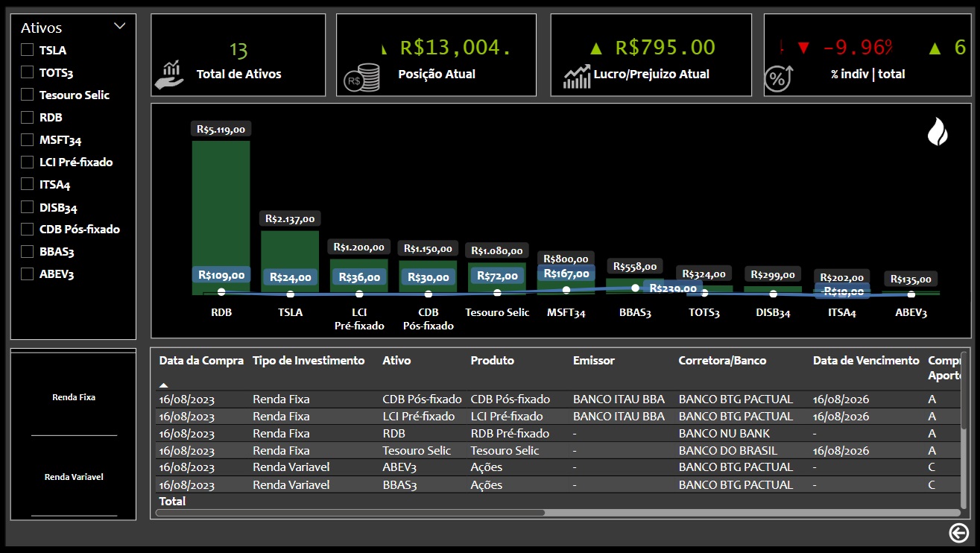The height and width of the screenshot is (553, 980).
Task: Toggle the ABEV3 checkbox
Action: pyautogui.click(x=28, y=274)
